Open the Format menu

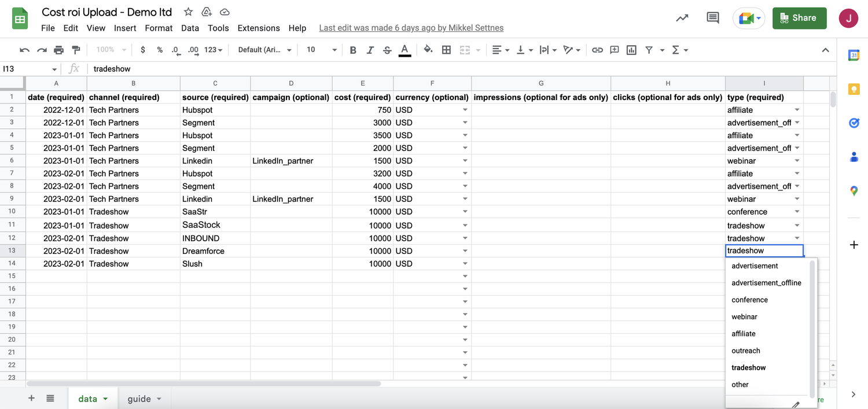point(159,28)
